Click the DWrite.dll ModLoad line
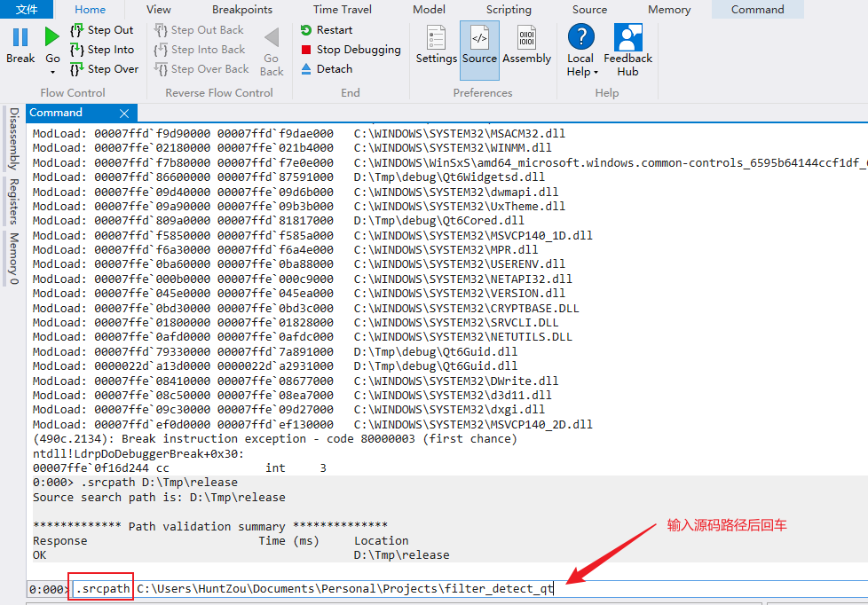 (x=296, y=381)
